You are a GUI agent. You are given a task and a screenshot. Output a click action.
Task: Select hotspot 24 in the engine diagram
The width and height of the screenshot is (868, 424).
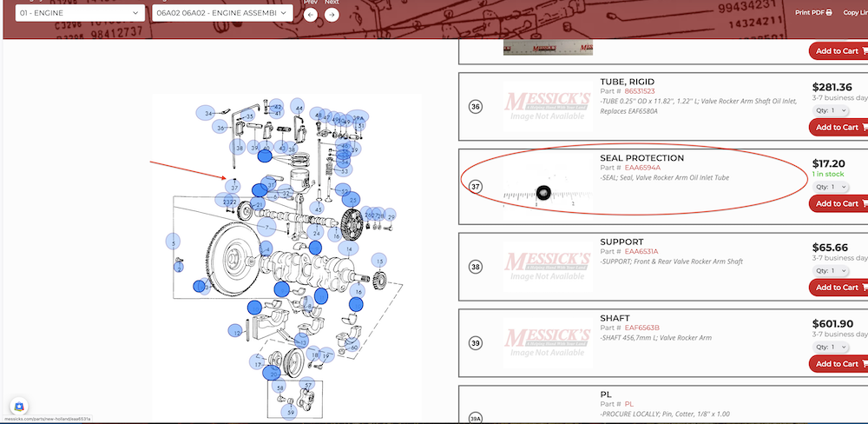(x=316, y=234)
